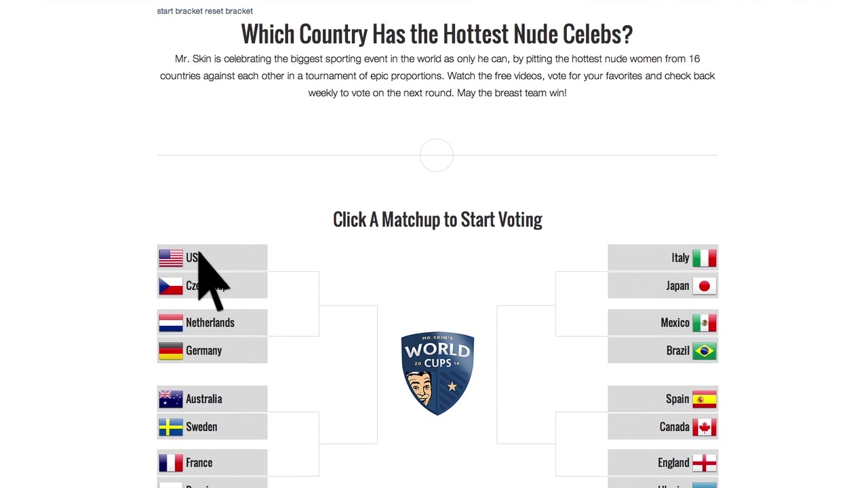
Task: Click the circle on the divider line
Action: click(436, 155)
